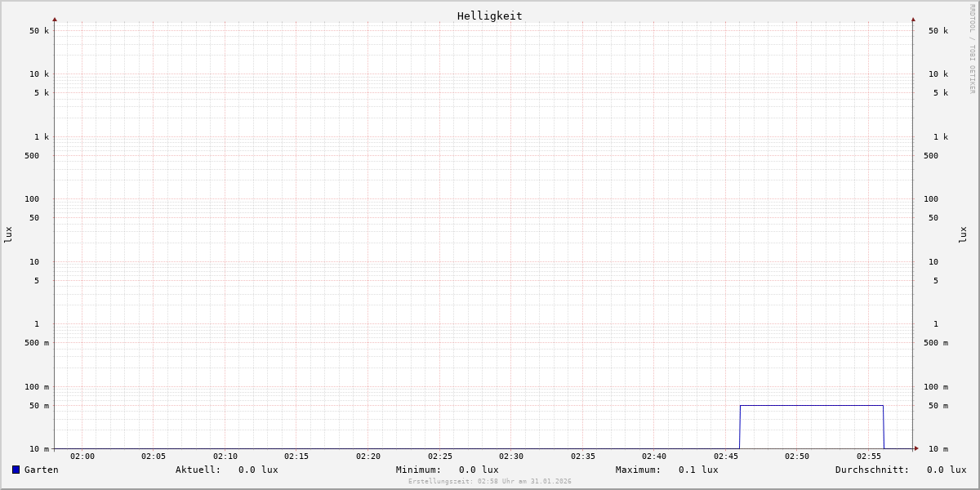This screenshot has width=980, height=490.
Task: Click the Erstellungszeit timestamp footer
Action: [x=490, y=482]
